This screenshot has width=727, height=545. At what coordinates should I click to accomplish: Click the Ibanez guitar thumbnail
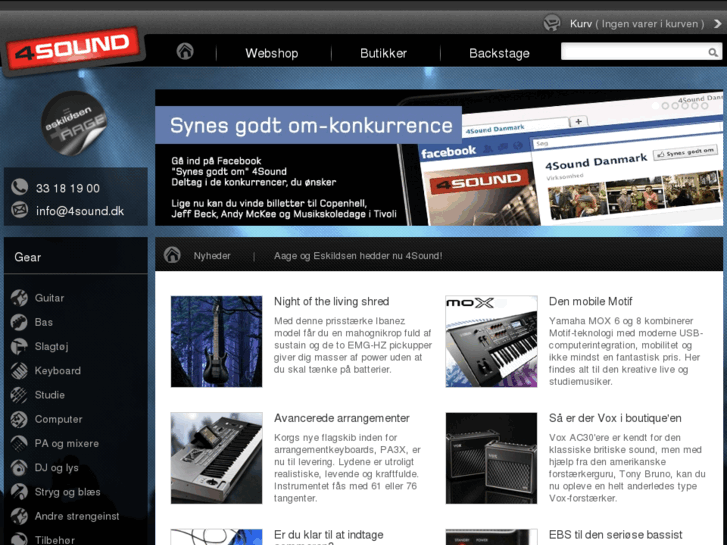(x=216, y=341)
